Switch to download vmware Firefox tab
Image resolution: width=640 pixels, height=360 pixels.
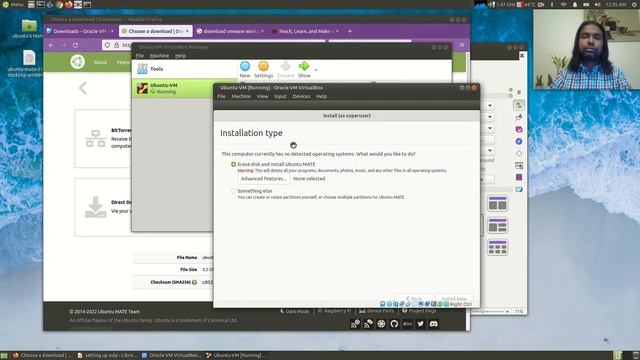pos(230,31)
